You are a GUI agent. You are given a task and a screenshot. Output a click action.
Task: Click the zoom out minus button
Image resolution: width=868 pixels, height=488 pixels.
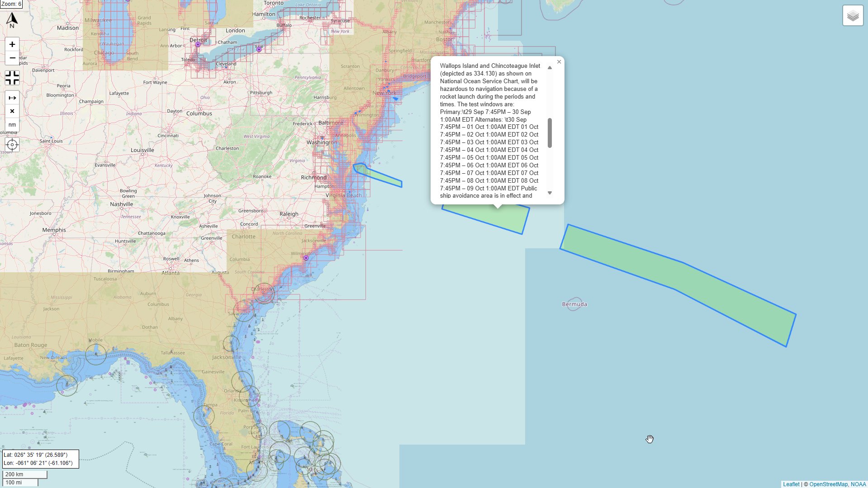(12, 58)
